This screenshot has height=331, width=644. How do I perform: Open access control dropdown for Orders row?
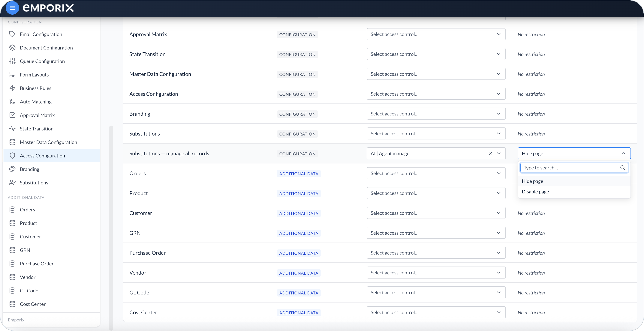436,173
